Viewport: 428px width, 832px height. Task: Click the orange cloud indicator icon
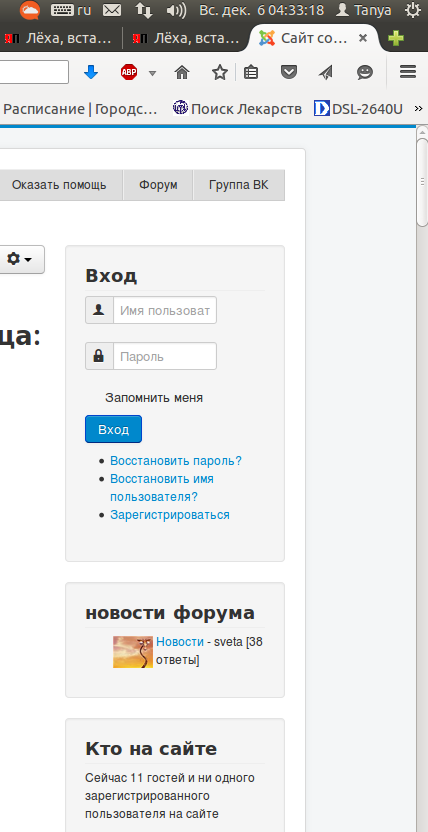tap(30, 10)
